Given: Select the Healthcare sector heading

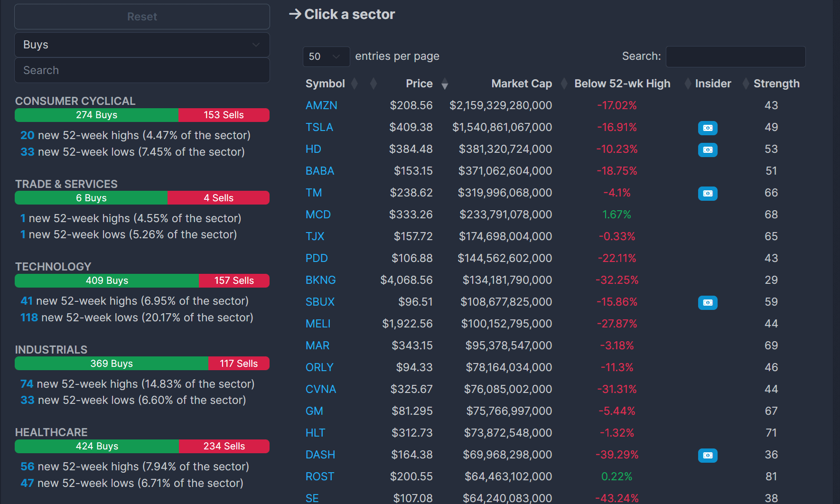Looking at the screenshot, I should 51,432.
